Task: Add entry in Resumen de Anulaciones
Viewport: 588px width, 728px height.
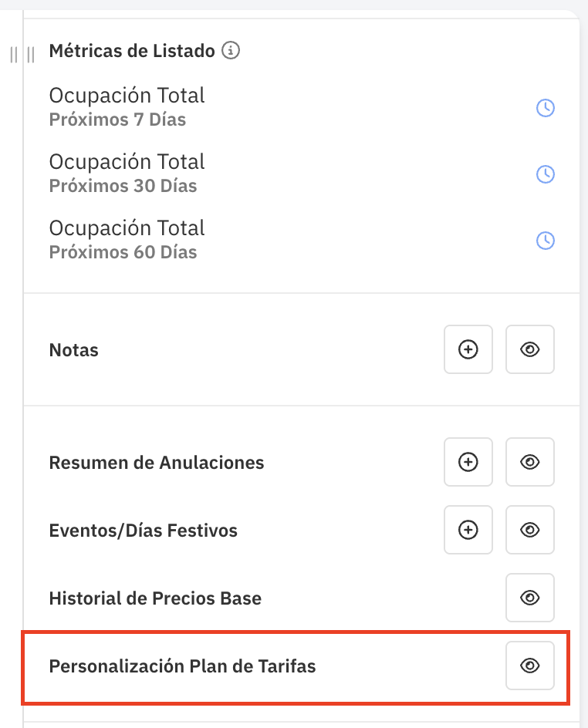Action: click(468, 462)
